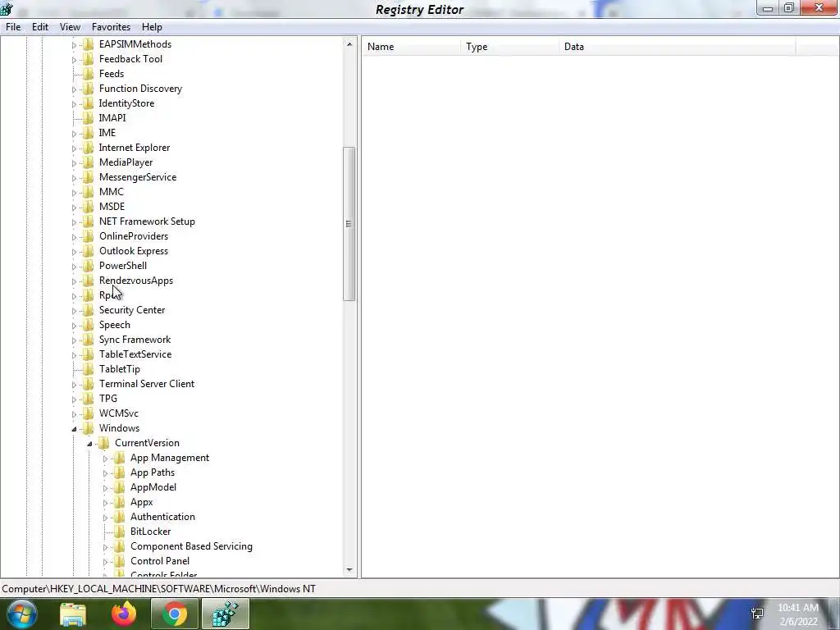The image size is (840, 630).
Task: Select the CurrentVersion key label
Action: pos(147,443)
